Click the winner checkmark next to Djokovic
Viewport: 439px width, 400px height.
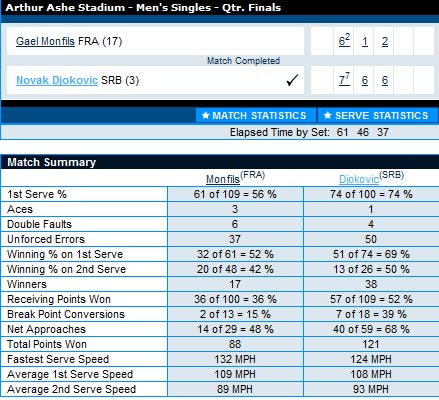point(292,80)
